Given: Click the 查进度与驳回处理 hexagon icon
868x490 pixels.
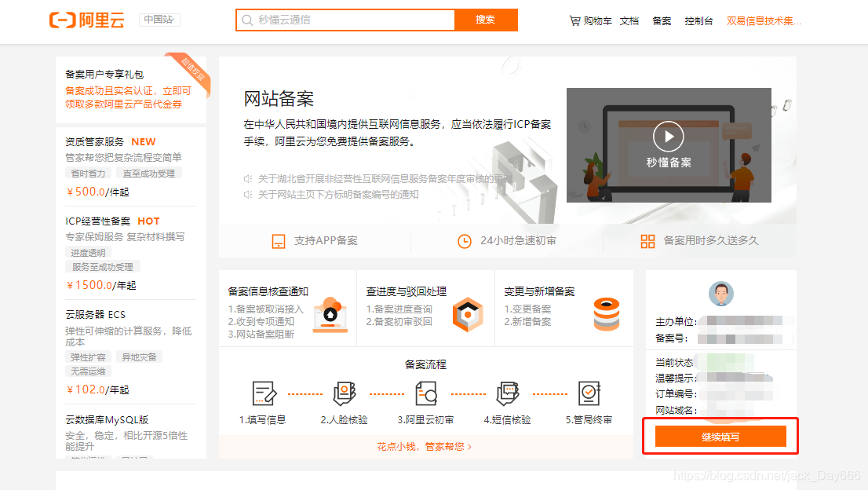Looking at the screenshot, I should [468, 314].
